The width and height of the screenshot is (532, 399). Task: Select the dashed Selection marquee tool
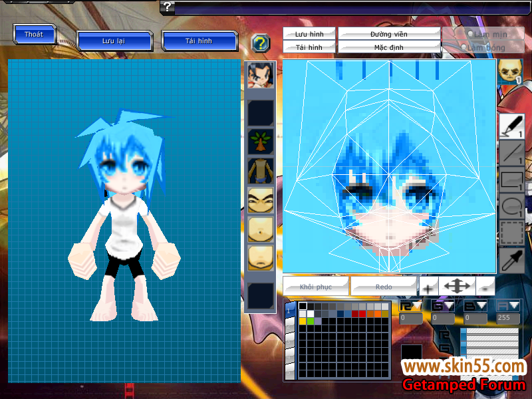[x=511, y=233]
